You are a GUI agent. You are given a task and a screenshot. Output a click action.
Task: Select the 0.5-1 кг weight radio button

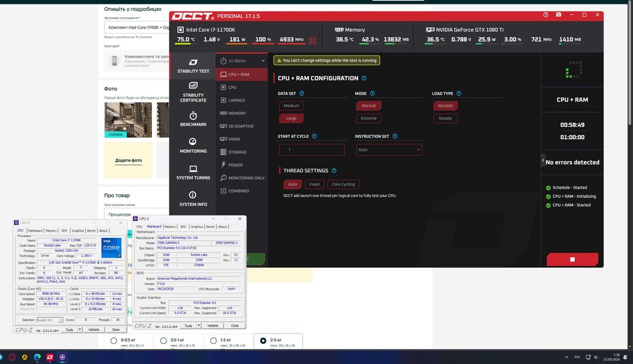tap(163, 341)
